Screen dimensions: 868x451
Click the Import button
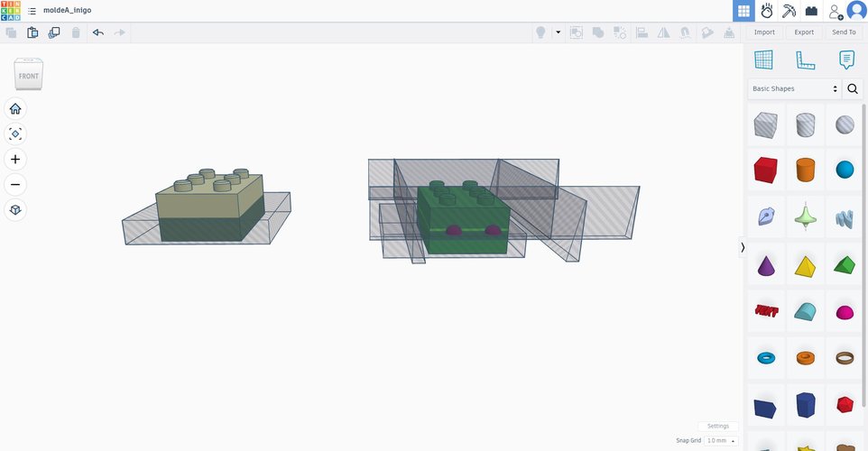pos(764,32)
